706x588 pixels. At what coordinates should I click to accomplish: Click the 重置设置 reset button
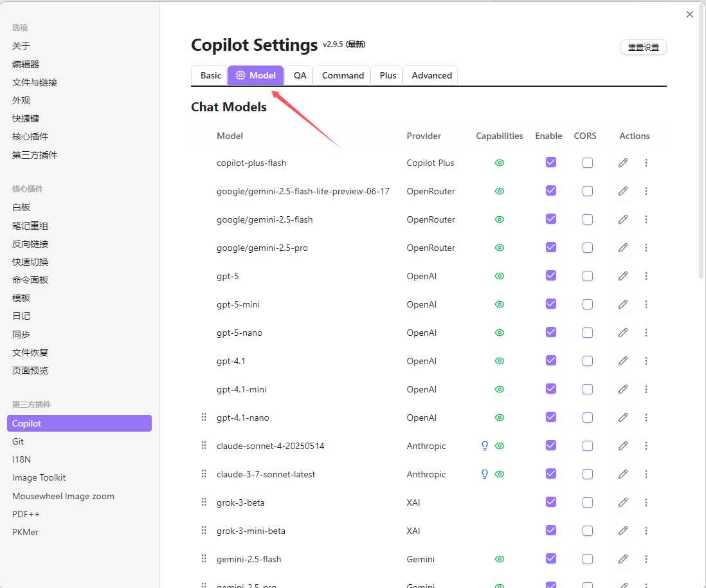[644, 48]
